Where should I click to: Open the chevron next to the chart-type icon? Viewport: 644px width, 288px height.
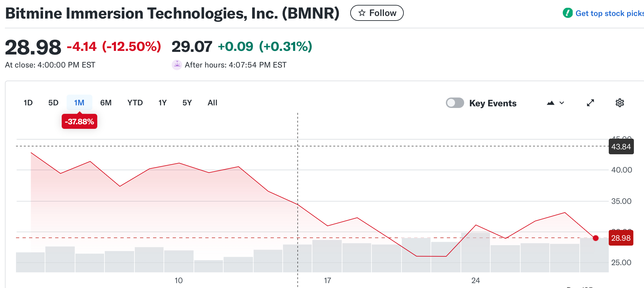[561, 103]
